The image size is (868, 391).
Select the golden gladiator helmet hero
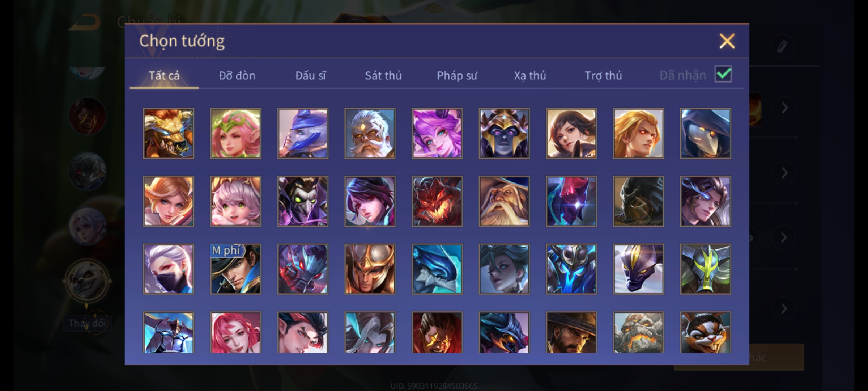tap(370, 269)
